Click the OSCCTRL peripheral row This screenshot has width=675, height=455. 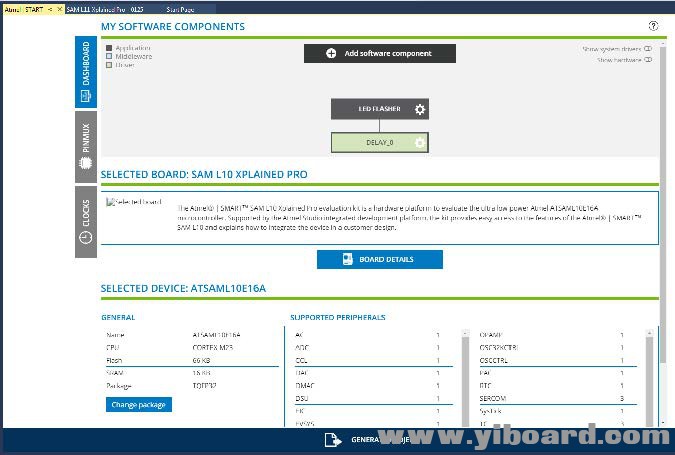click(557, 360)
